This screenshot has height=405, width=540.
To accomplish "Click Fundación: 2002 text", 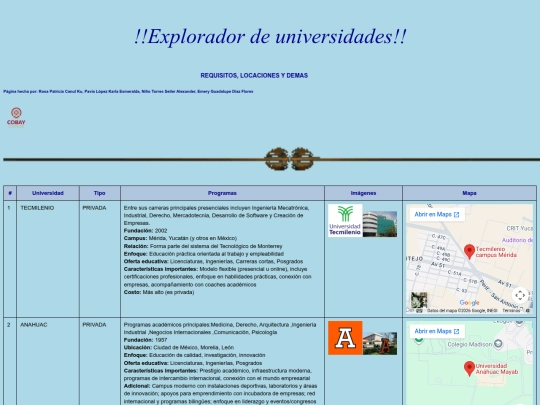I will (145, 231).
